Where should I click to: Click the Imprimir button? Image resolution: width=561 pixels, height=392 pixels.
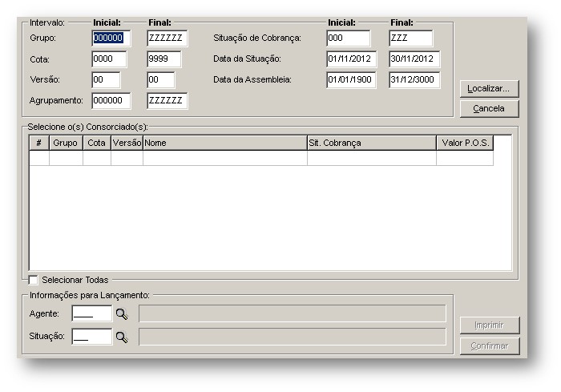(x=489, y=325)
